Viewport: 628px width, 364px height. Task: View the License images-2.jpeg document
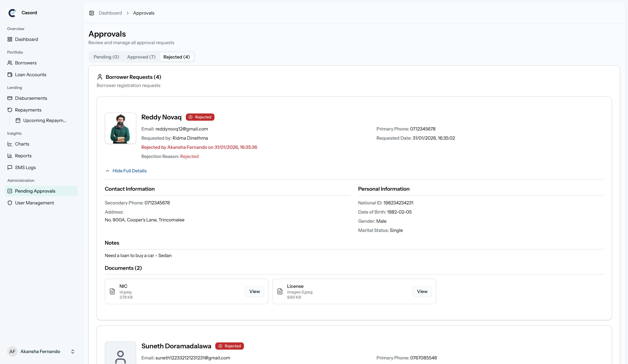tap(422, 291)
